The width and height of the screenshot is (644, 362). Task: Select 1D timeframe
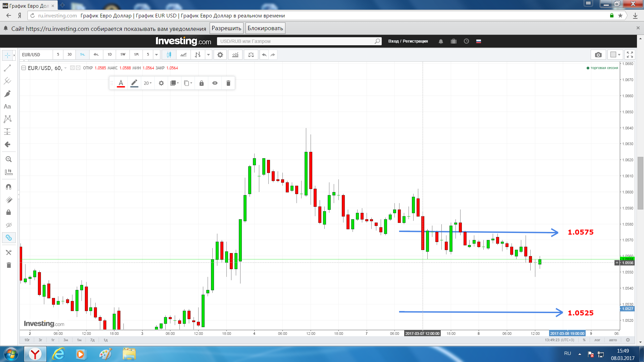click(x=110, y=54)
